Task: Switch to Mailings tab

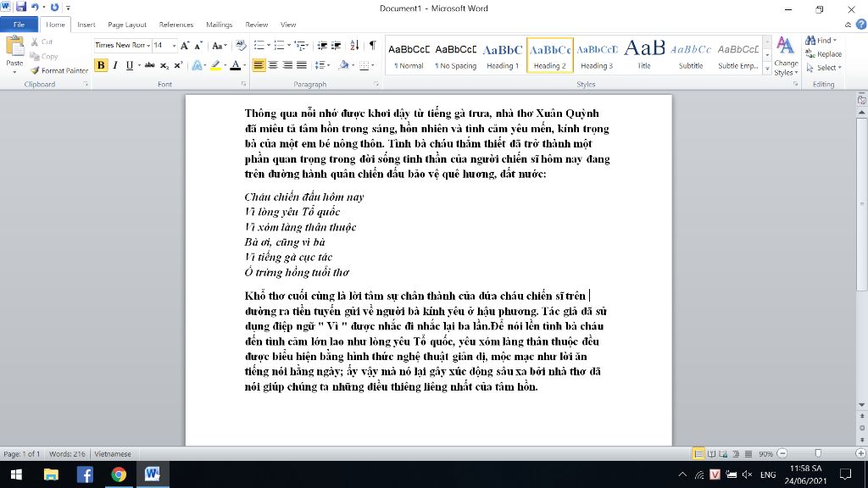Action: pos(220,25)
